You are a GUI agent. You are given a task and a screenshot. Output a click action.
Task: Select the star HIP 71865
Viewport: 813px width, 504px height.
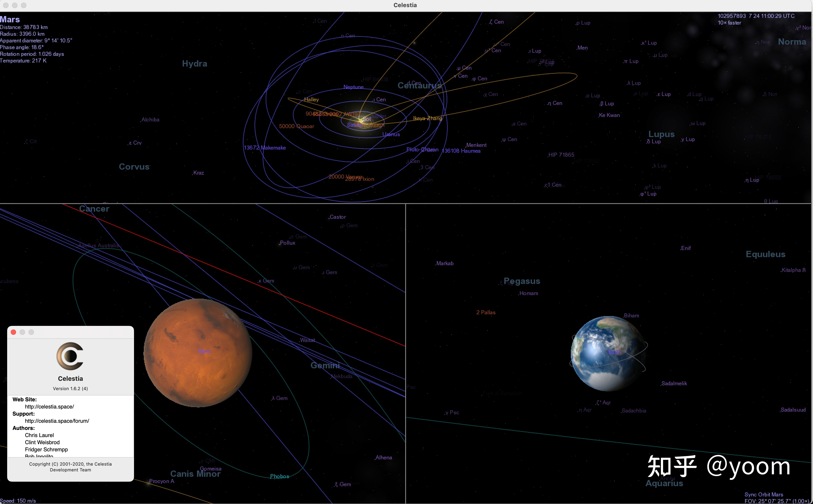[x=561, y=155]
